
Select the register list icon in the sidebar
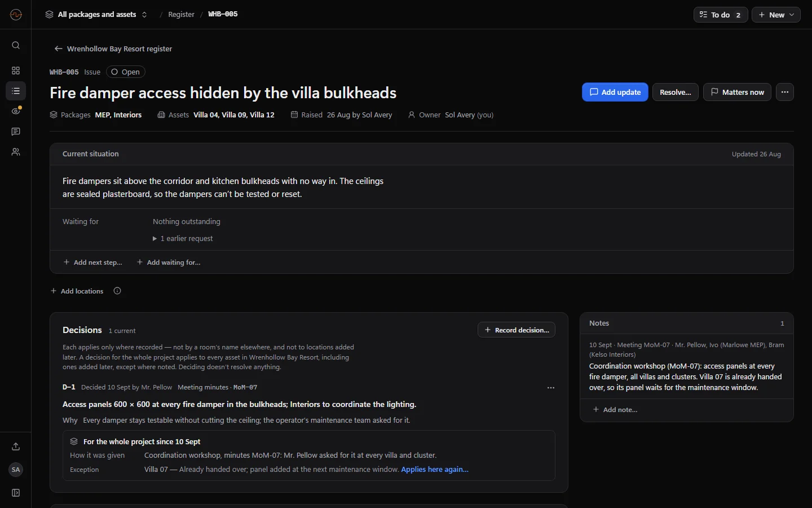tap(16, 91)
